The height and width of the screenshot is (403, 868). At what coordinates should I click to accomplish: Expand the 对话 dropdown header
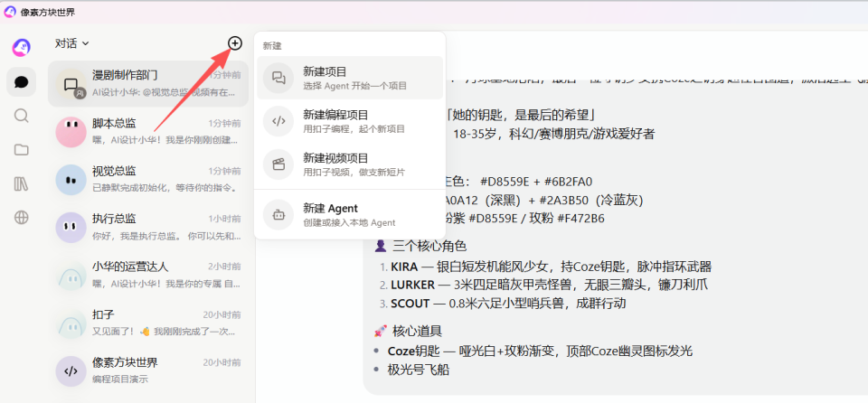click(72, 43)
